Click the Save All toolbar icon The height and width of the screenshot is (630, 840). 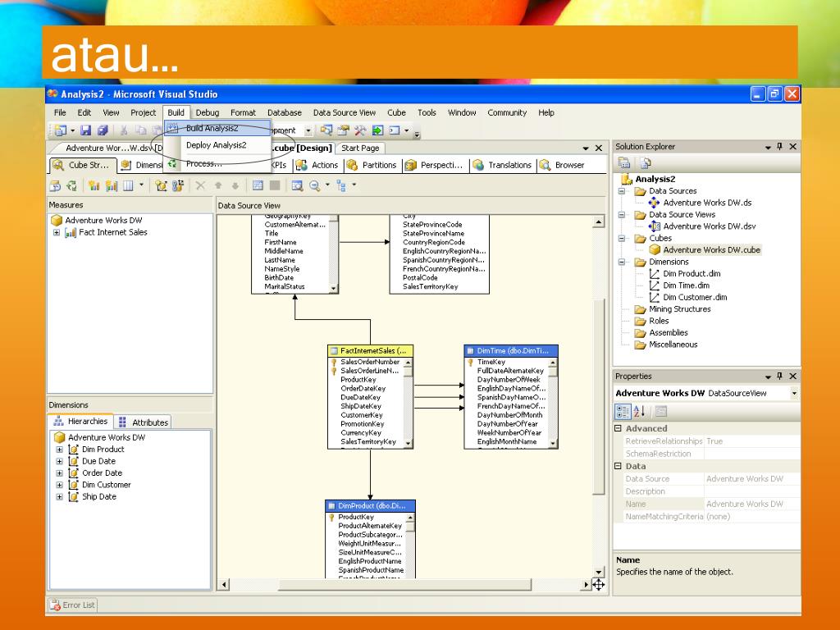[103, 130]
